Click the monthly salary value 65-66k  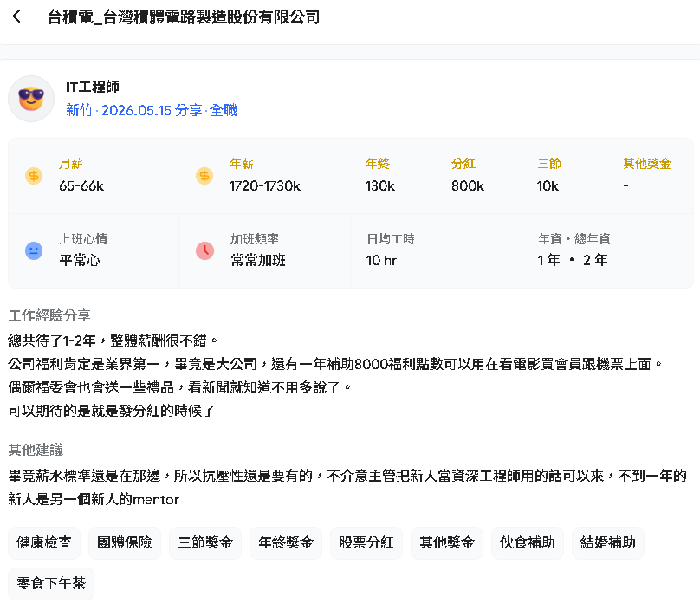click(x=81, y=185)
